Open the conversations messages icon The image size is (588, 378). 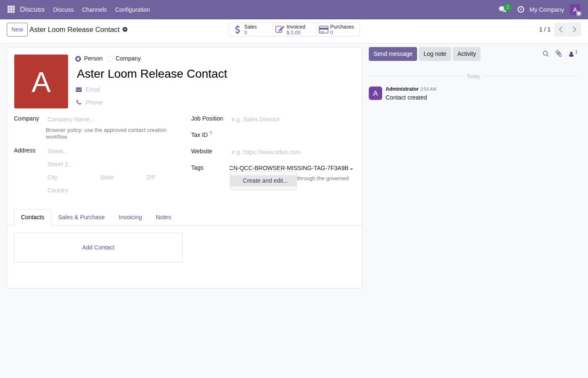coord(503,9)
